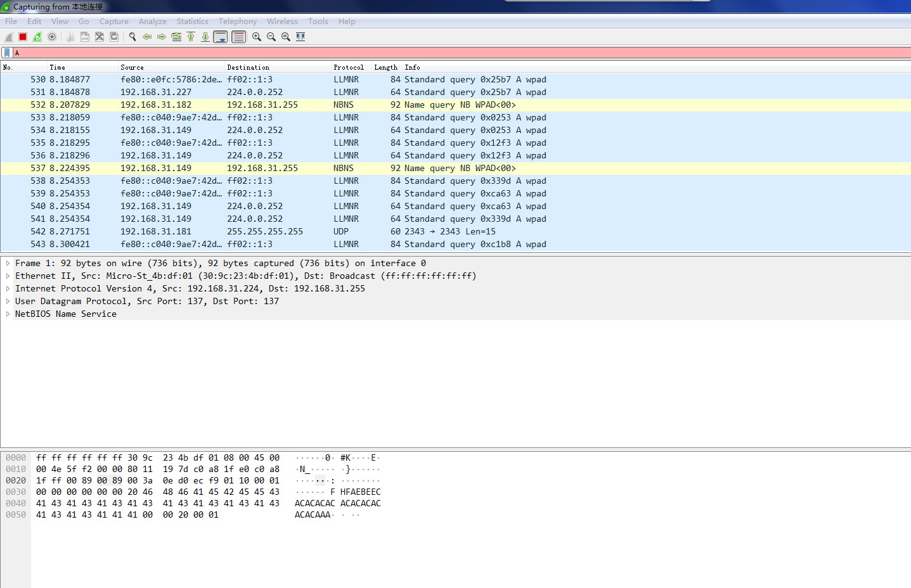This screenshot has height=588, width=911.
Task: Restart the current capture with the green fin
Action: (x=37, y=37)
